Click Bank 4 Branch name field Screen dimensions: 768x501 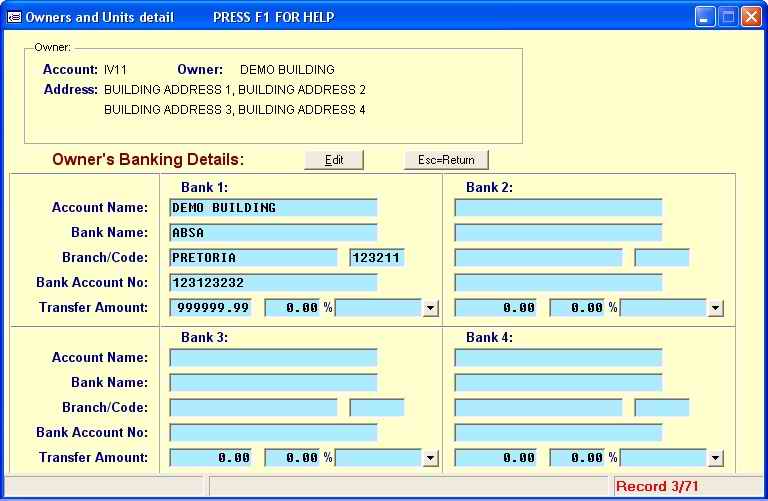coord(538,407)
